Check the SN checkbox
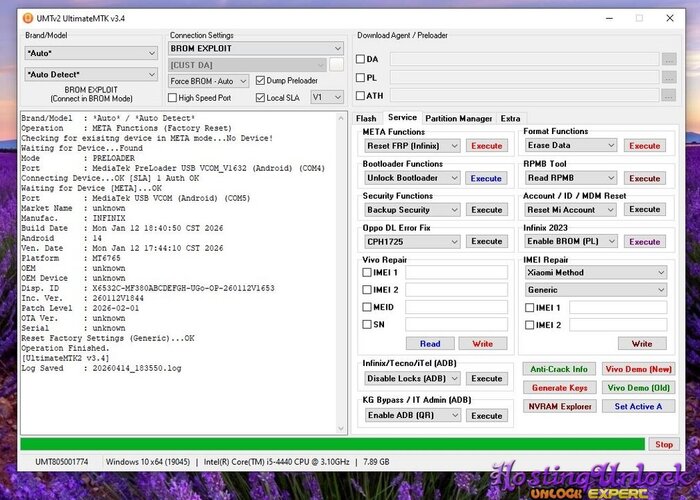The width and height of the screenshot is (700, 500). point(367,325)
